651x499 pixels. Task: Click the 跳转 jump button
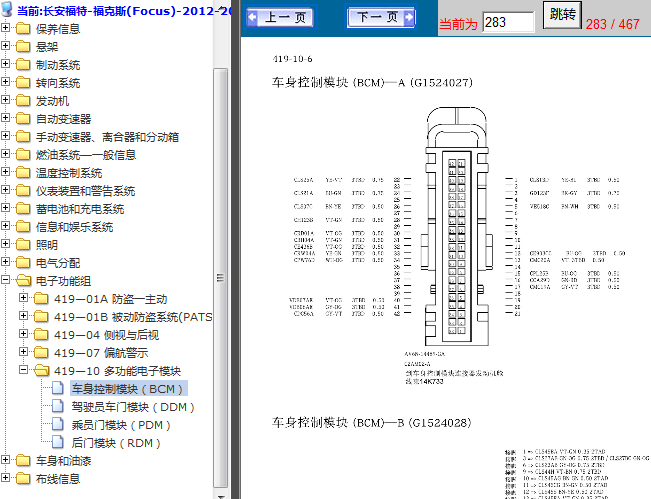[x=562, y=15]
